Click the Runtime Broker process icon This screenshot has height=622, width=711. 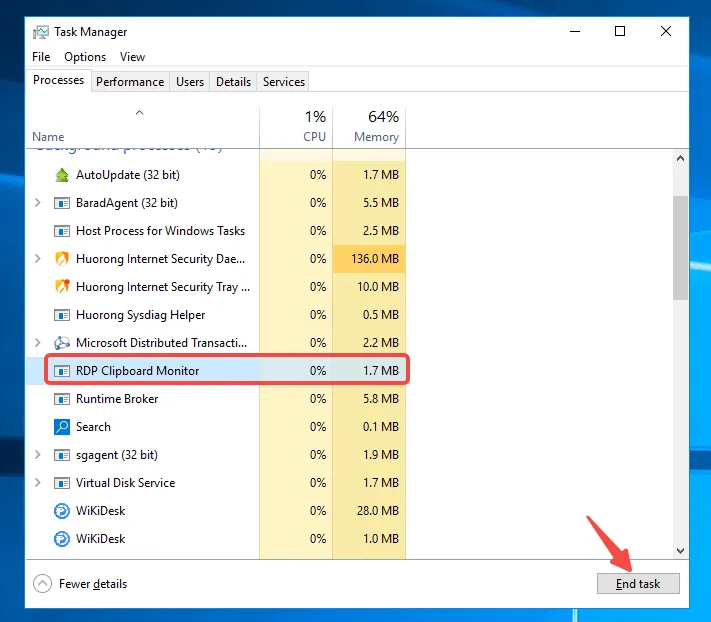tap(62, 399)
